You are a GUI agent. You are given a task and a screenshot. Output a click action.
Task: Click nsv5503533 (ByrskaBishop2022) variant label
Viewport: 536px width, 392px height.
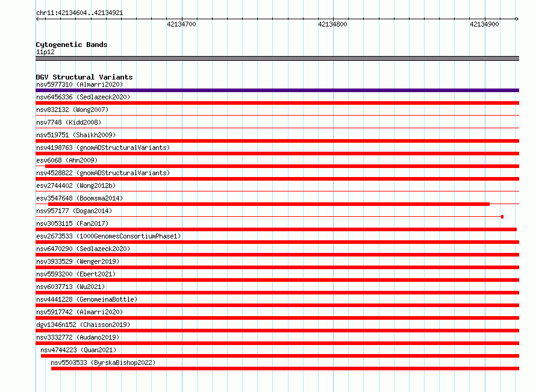point(103,362)
